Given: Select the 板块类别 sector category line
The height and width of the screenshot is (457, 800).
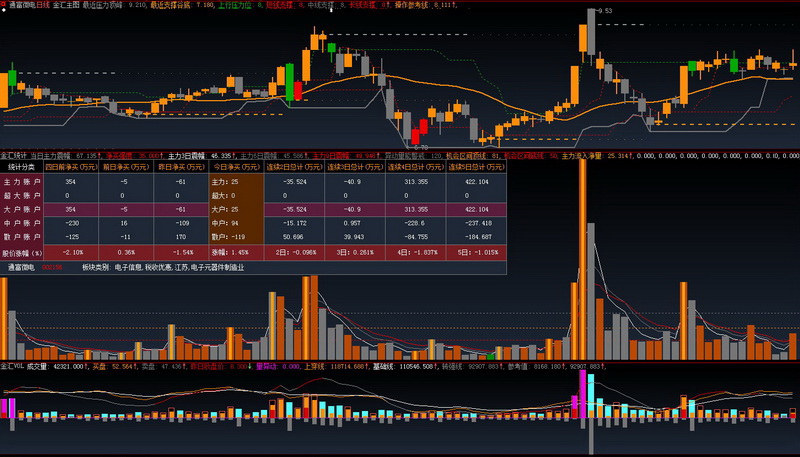Looking at the screenshot, I should [x=163, y=267].
